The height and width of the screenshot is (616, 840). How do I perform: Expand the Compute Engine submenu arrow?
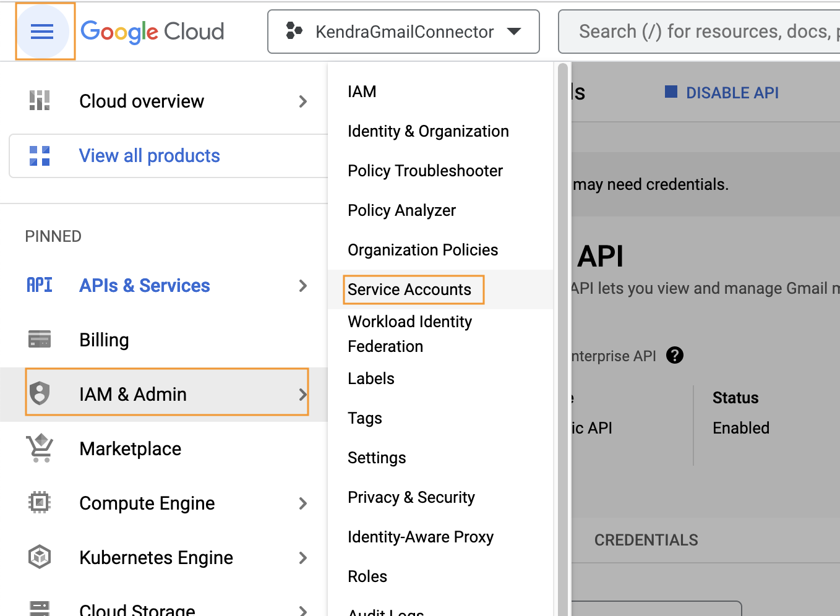[303, 503]
